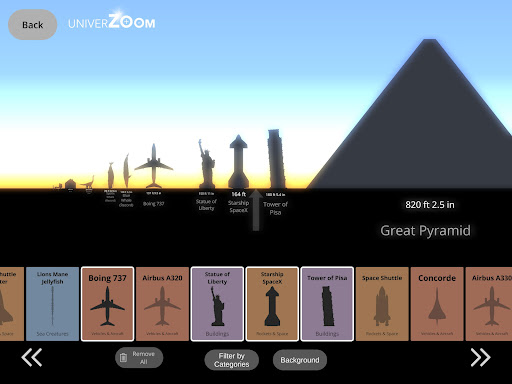This screenshot has height=384, width=512.
Task: Toggle the Starship SpaceX card
Action: pyautogui.click(x=272, y=304)
